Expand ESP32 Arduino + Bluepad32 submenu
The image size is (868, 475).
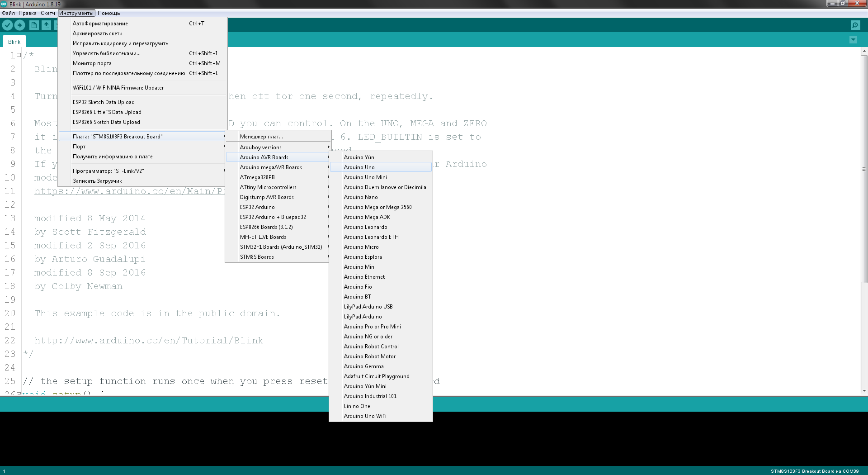[278, 217]
